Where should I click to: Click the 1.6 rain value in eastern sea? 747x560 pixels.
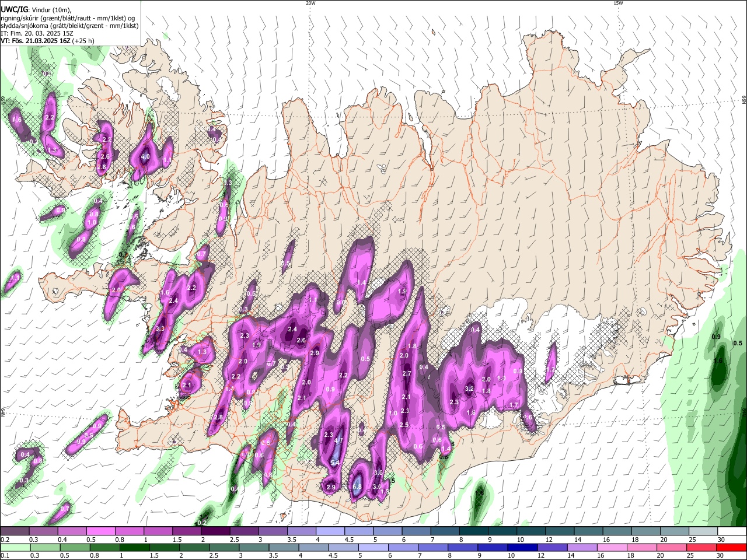pos(718,361)
